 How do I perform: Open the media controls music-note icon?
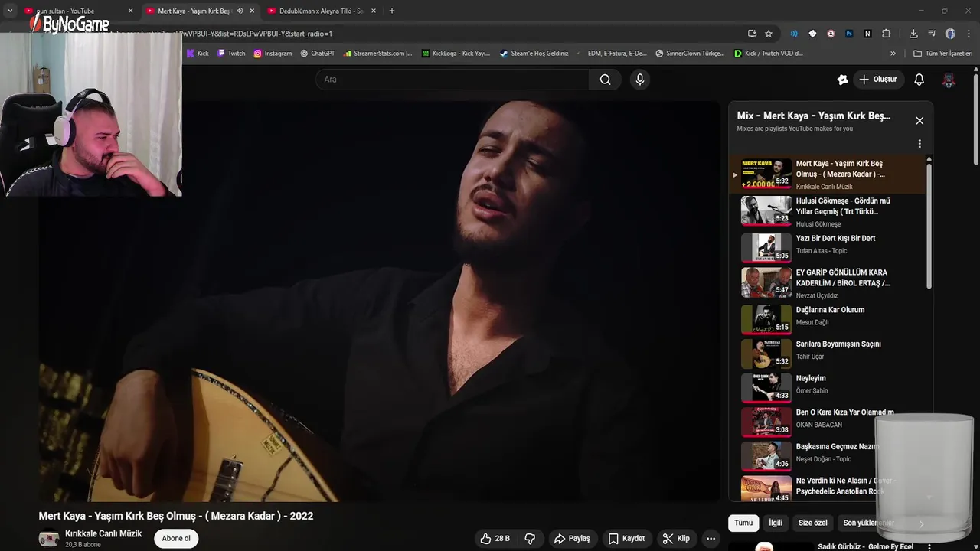[x=932, y=34]
